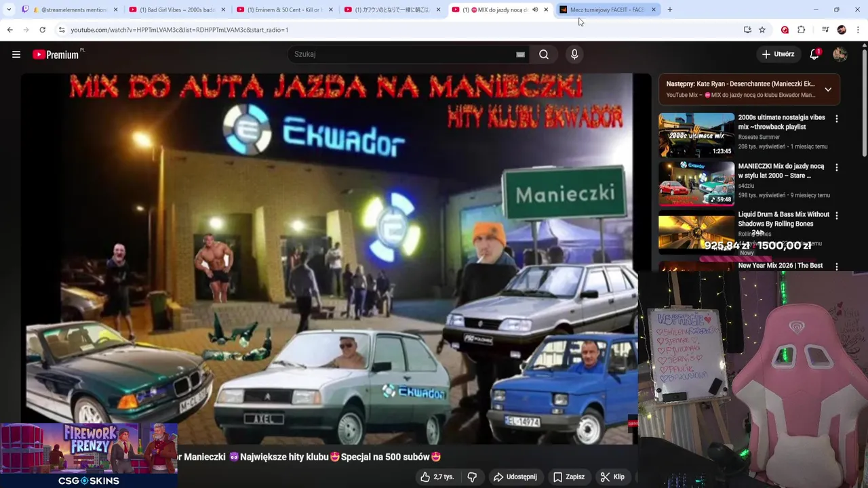This screenshot has width=868, height=488.
Task: Start voice search with microphone icon
Action: 574,54
